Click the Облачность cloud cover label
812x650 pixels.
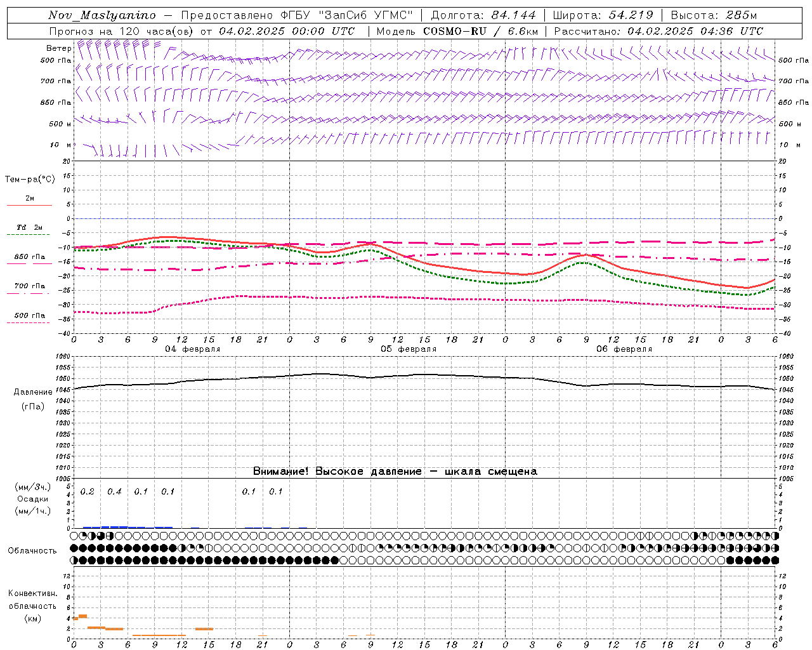(32, 551)
